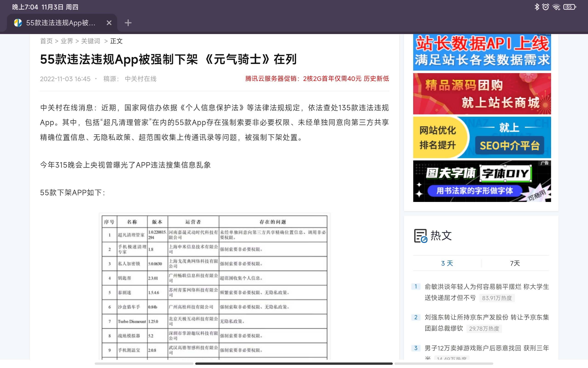Open the 站长数据API上线 banner
The image size is (588, 368).
click(482, 52)
